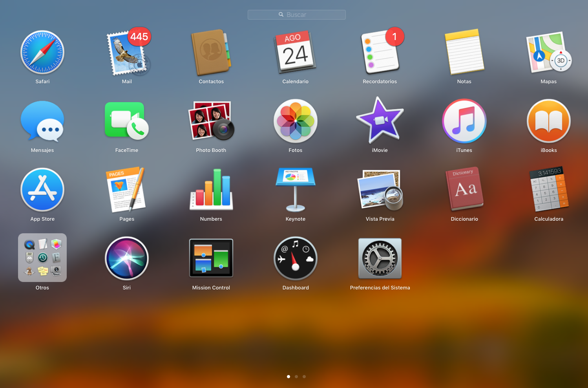Open Calendario showing AGO 24

296,53
